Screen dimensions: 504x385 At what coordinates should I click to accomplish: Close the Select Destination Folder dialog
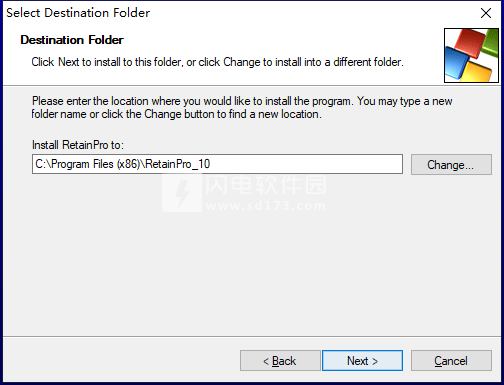pos(486,13)
